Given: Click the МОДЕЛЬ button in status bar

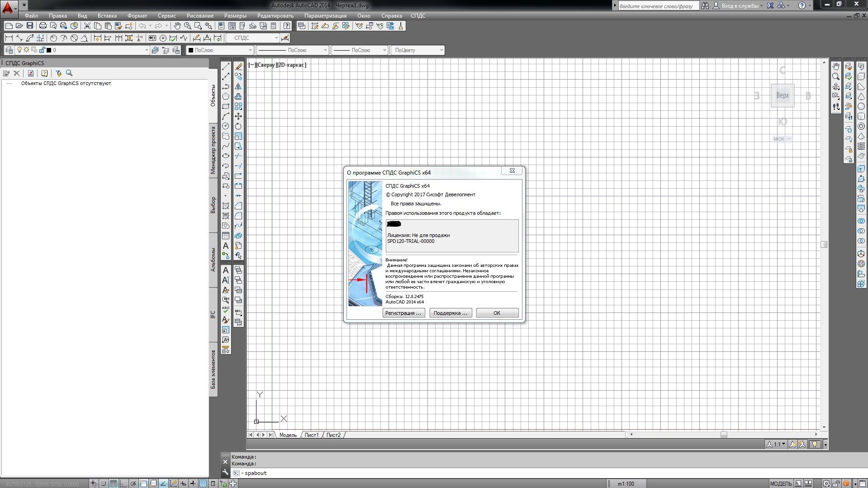Looking at the screenshot, I should (x=781, y=483).
